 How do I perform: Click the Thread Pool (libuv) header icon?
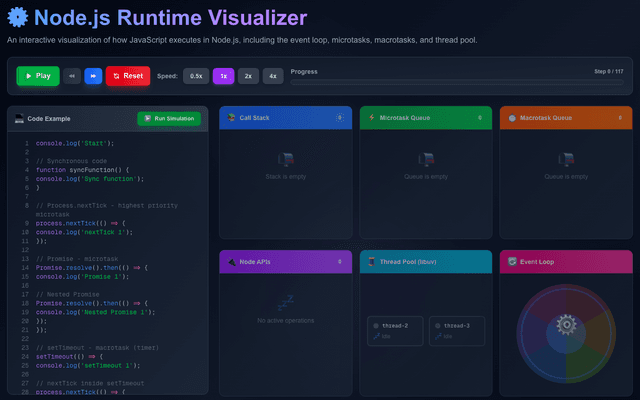371,262
